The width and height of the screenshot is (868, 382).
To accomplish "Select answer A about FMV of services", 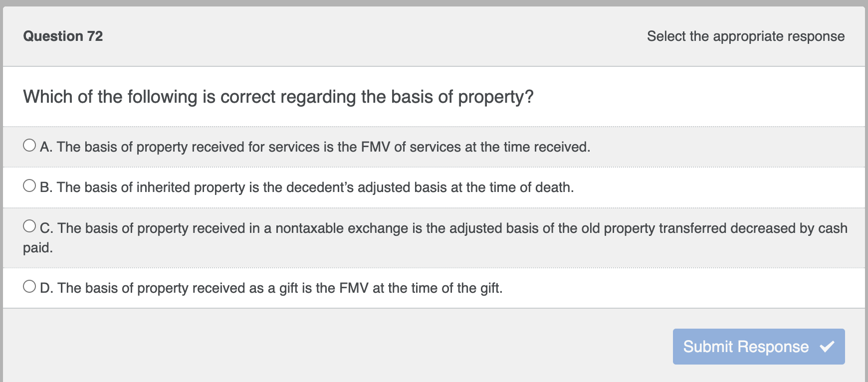I will (314, 147).
